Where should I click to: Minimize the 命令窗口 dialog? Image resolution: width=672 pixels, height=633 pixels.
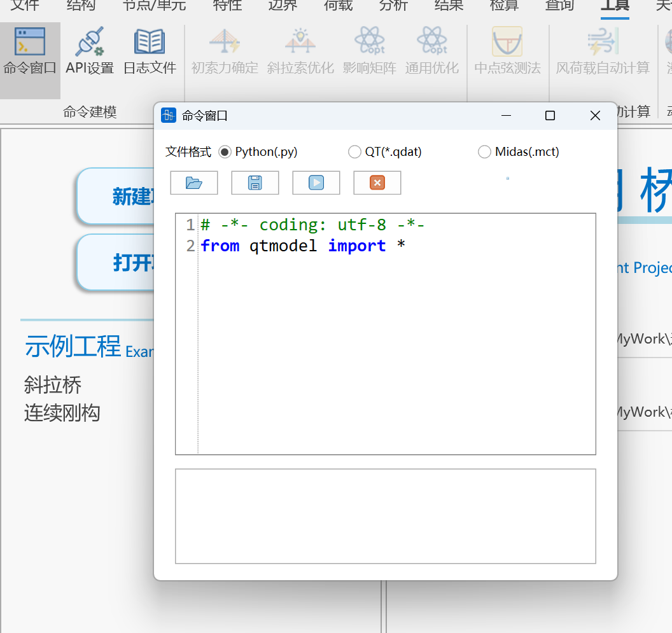[506, 115]
